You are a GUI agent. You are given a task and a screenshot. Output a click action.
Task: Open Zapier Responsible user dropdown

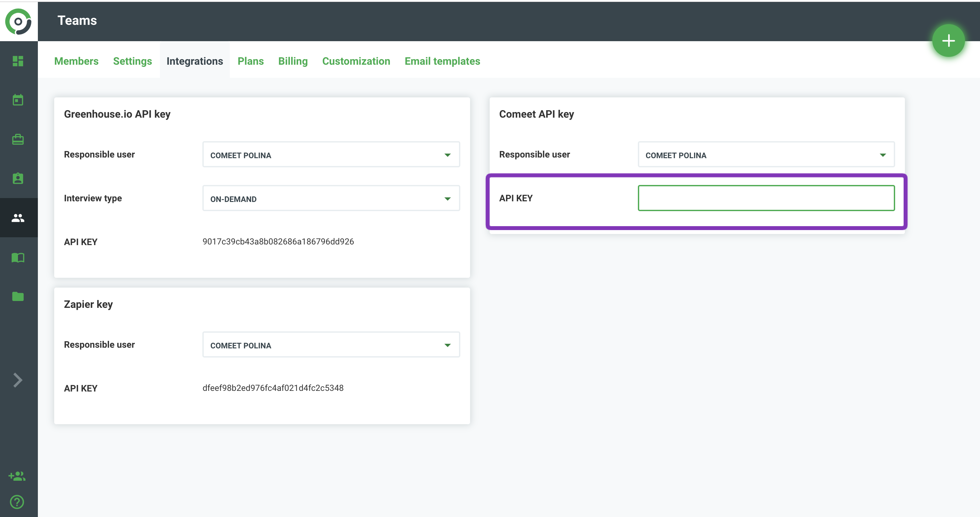pyautogui.click(x=331, y=345)
